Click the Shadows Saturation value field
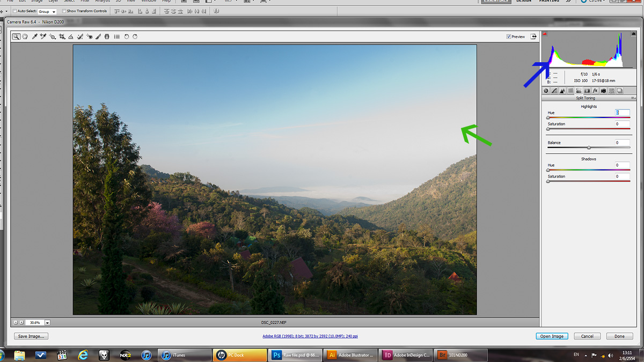The image size is (644, 362). [x=623, y=176]
